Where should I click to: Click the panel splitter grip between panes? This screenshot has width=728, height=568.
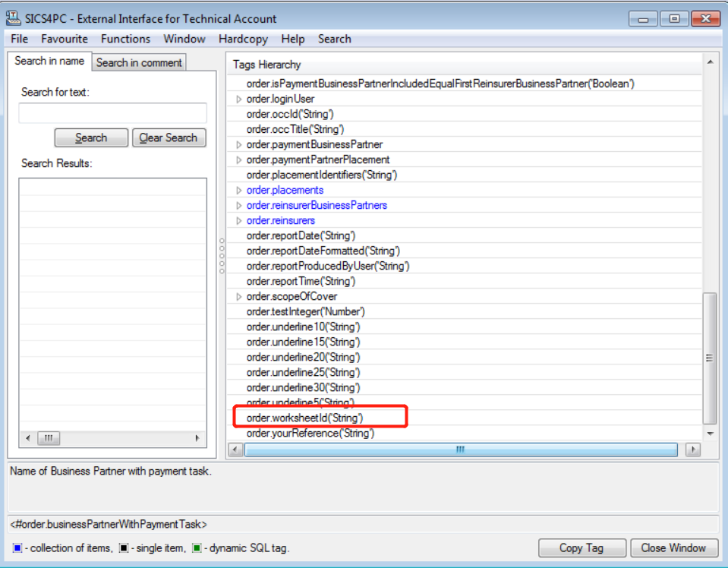[222, 256]
